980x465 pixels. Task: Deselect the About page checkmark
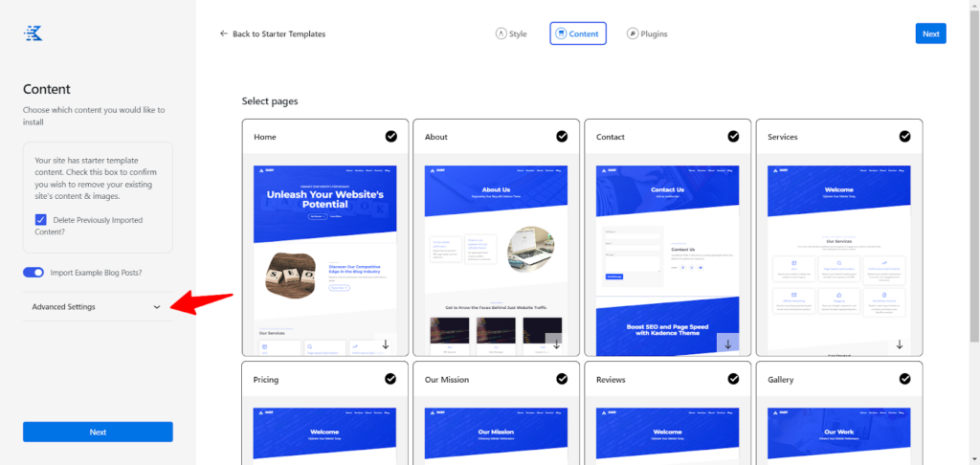pyautogui.click(x=562, y=136)
